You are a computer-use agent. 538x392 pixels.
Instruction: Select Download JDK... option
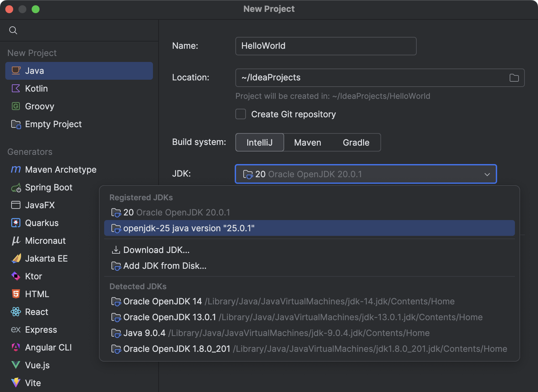click(x=309, y=250)
